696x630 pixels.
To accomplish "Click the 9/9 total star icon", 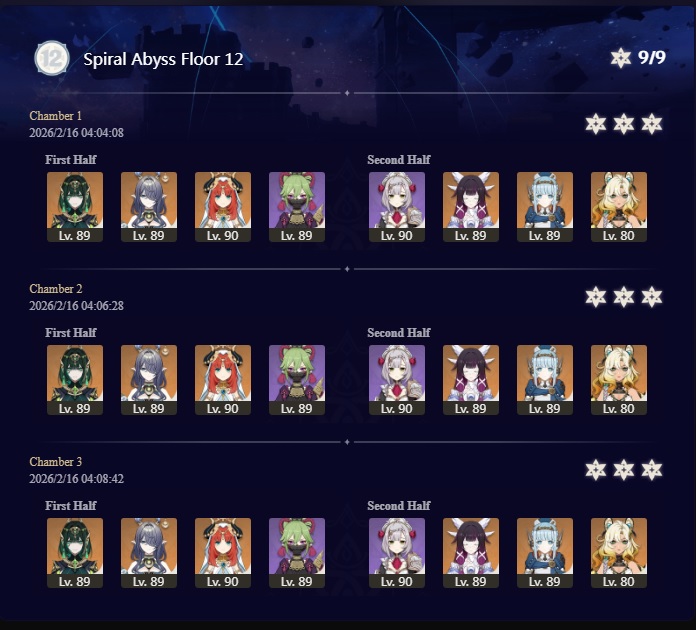I will point(620,58).
